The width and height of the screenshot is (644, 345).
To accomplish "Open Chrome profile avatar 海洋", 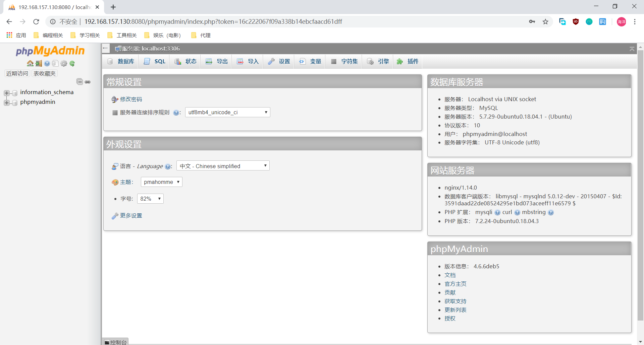I will (621, 22).
